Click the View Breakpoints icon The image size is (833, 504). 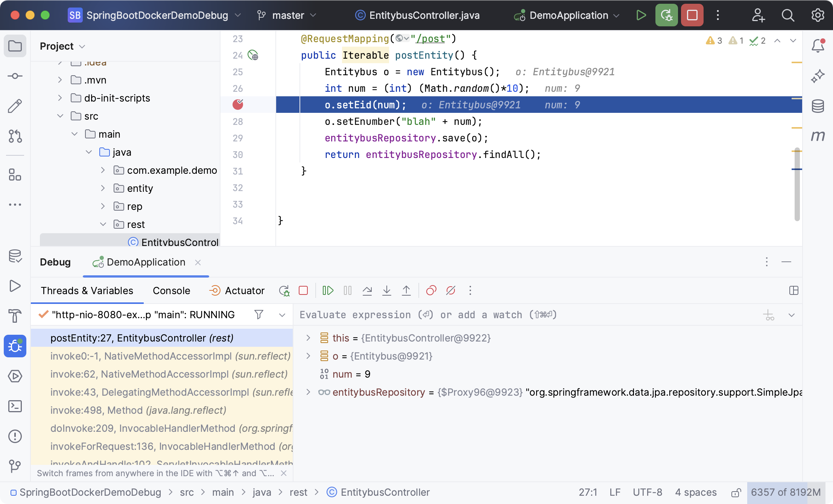(432, 290)
